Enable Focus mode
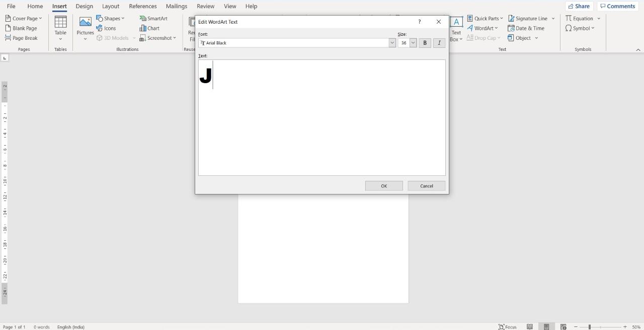Image resolution: width=644 pixels, height=330 pixels. click(508, 327)
